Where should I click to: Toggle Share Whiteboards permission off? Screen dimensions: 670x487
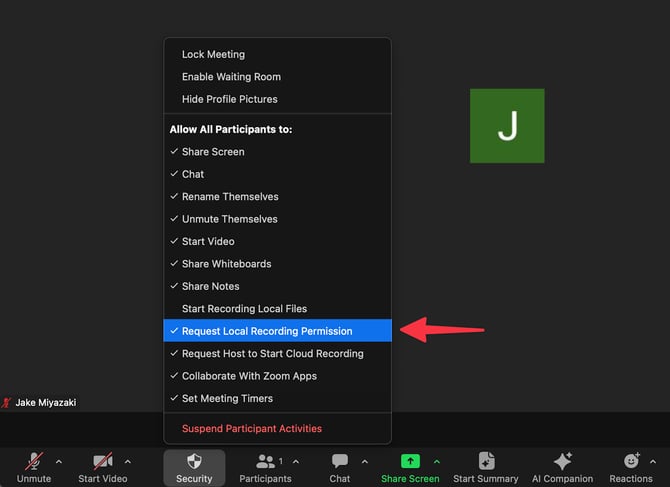(x=226, y=264)
